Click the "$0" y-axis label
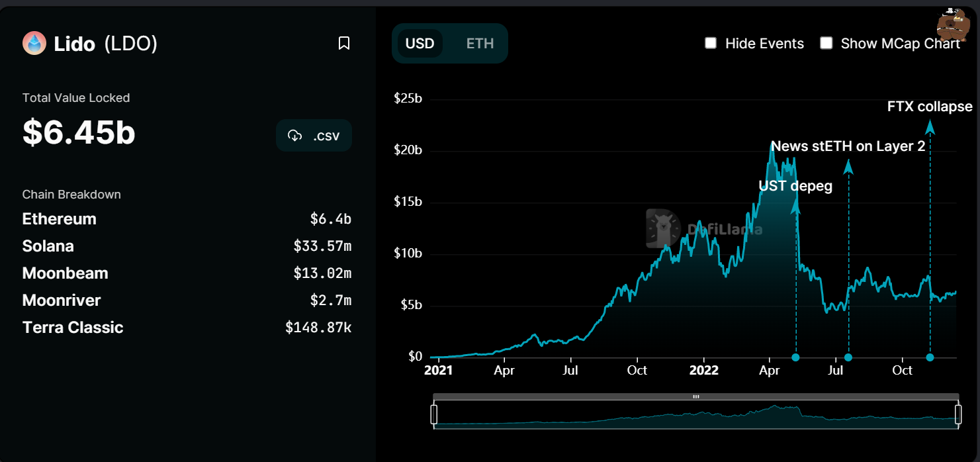 click(x=416, y=357)
